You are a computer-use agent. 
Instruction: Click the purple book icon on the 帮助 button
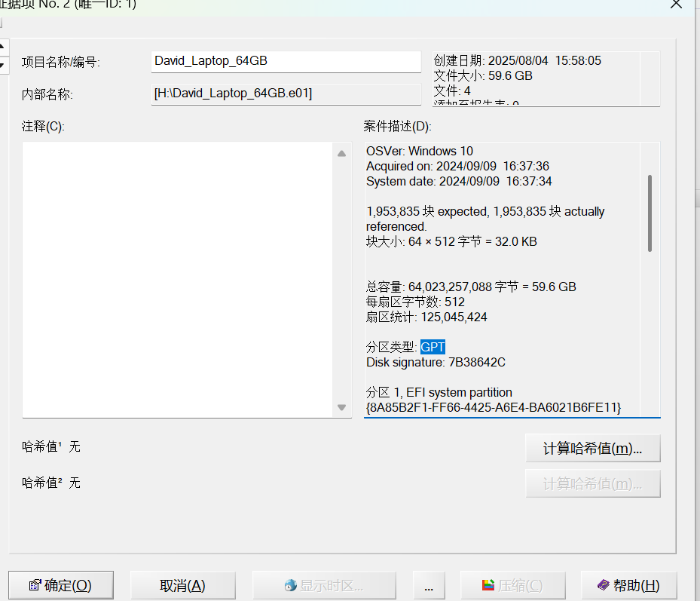(x=603, y=586)
